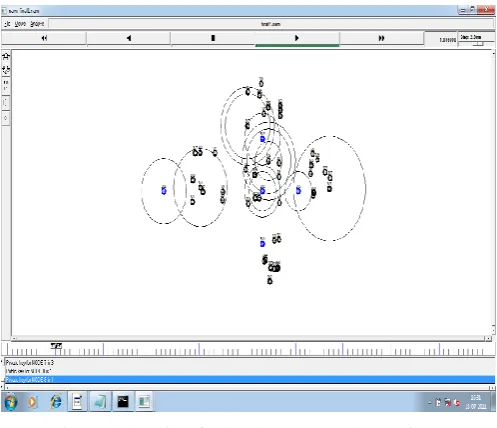Click the canvas vertical scrollbar
This screenshot has height=428, width=497.
493,192
